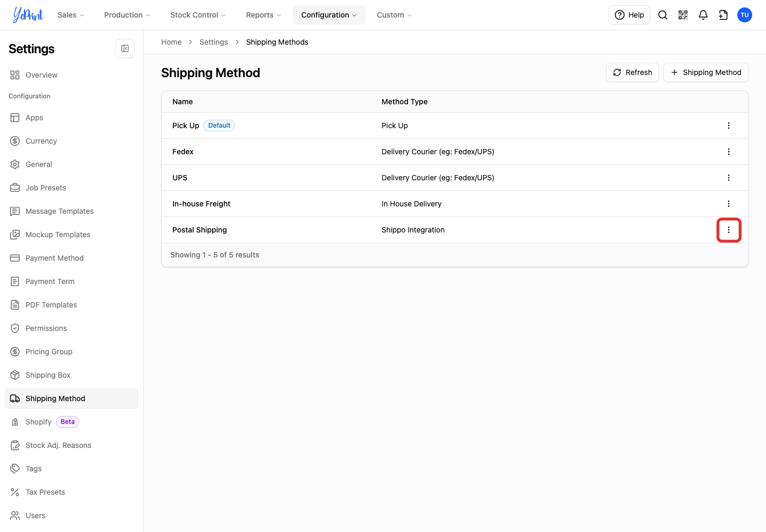Open Apps settings
This screenshot has height=532, width=766.
tap(71, 118)
